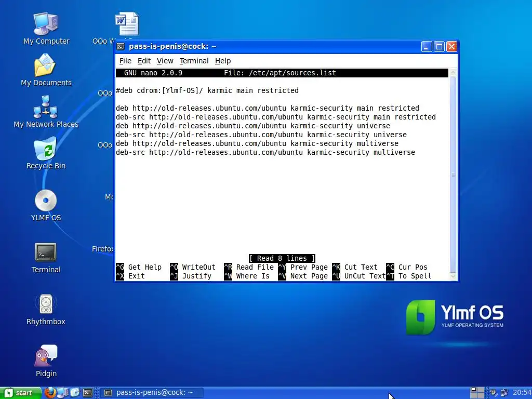
Task: Click the ^R Read File shortcut label
Action: point(249,268)
